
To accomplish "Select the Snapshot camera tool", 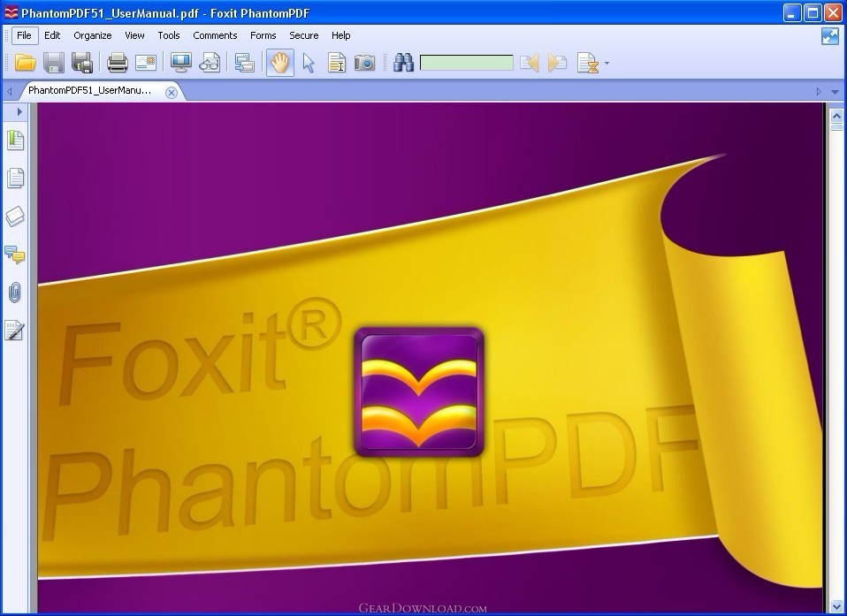I will [x=365, y=63].
